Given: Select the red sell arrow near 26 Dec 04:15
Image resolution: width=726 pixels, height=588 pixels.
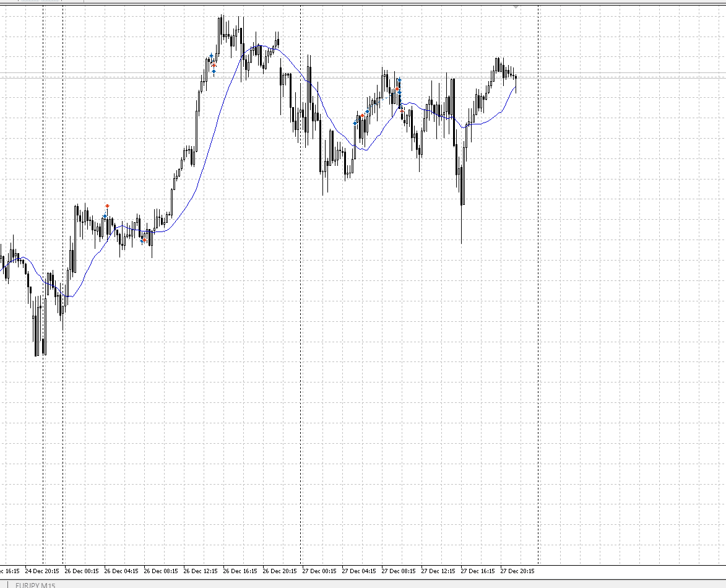Looking at the screenshot, I should coord(107,205).
